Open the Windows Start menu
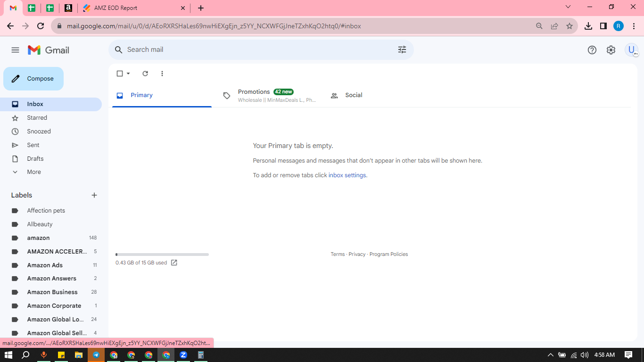The width and height of the screenshot is (644, 362). tap(8, 355)
